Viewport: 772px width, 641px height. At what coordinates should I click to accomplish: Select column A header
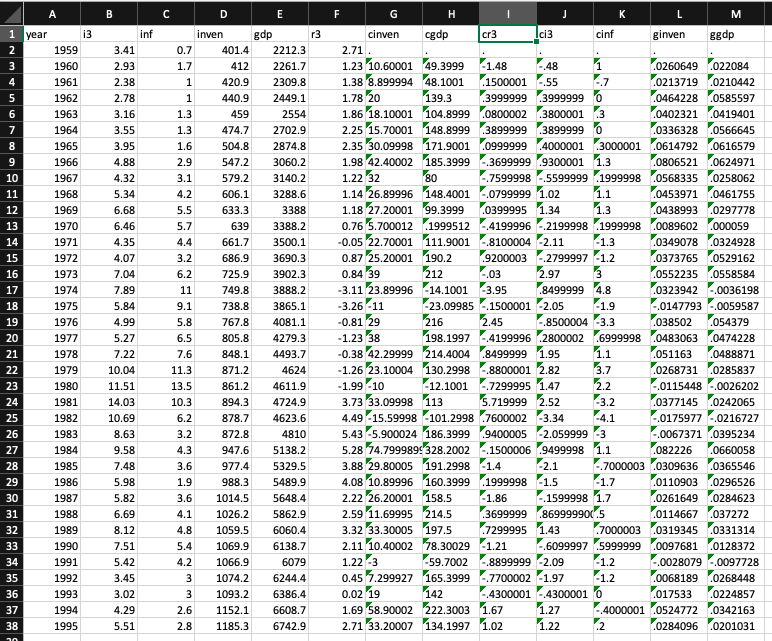click(52, 14)
